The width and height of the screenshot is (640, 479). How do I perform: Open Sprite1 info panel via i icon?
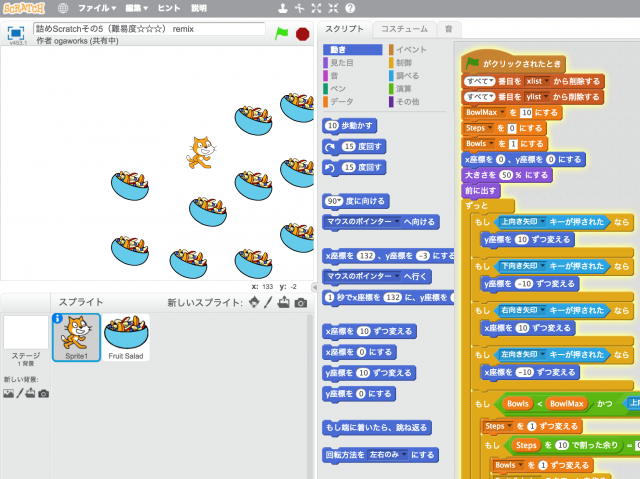[x=57, y=318]
